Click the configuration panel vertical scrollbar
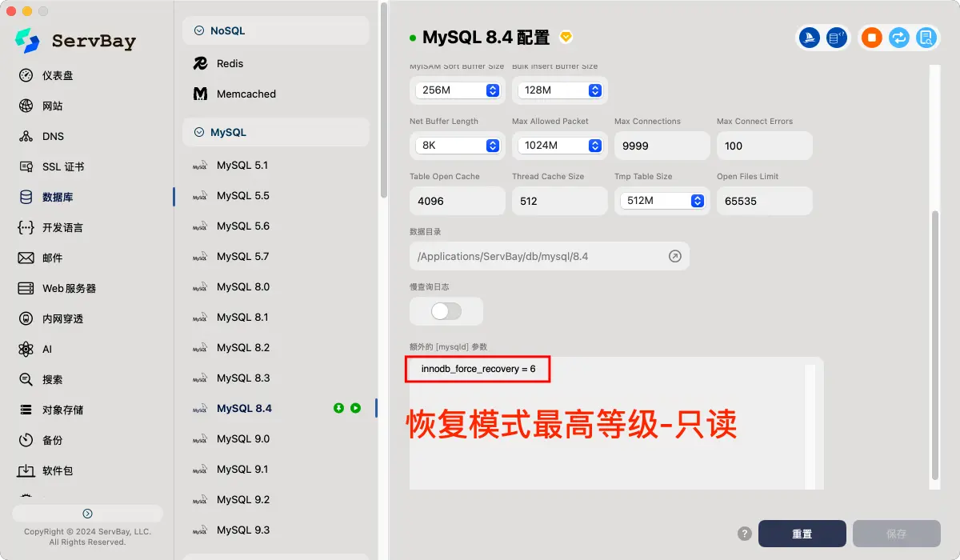Image resolution: width=960 pixels, height=560 pixels. (x=935, y=346)
